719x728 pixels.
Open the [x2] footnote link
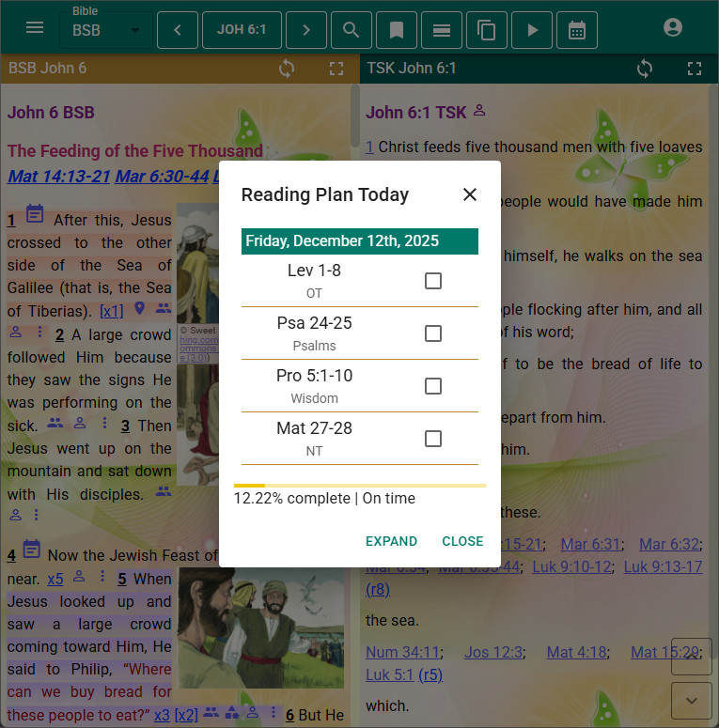click(x=186, y=715)
